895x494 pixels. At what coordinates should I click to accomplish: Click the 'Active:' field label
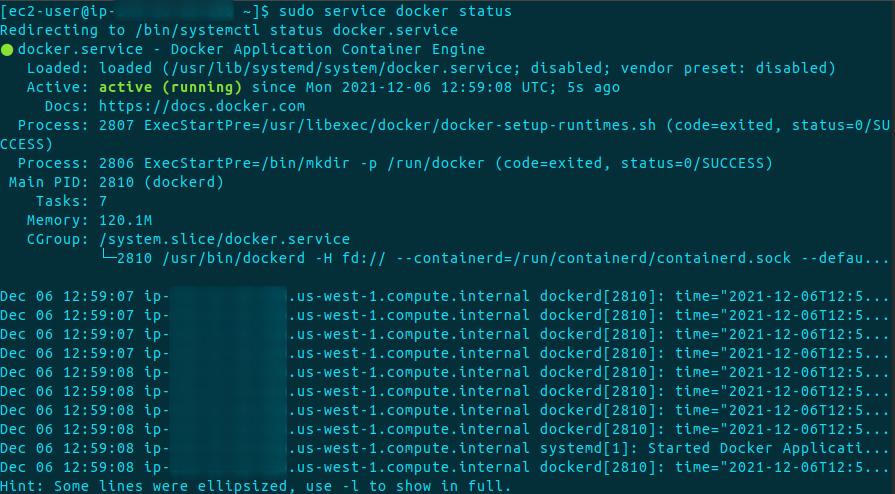(x=58, y=87)
